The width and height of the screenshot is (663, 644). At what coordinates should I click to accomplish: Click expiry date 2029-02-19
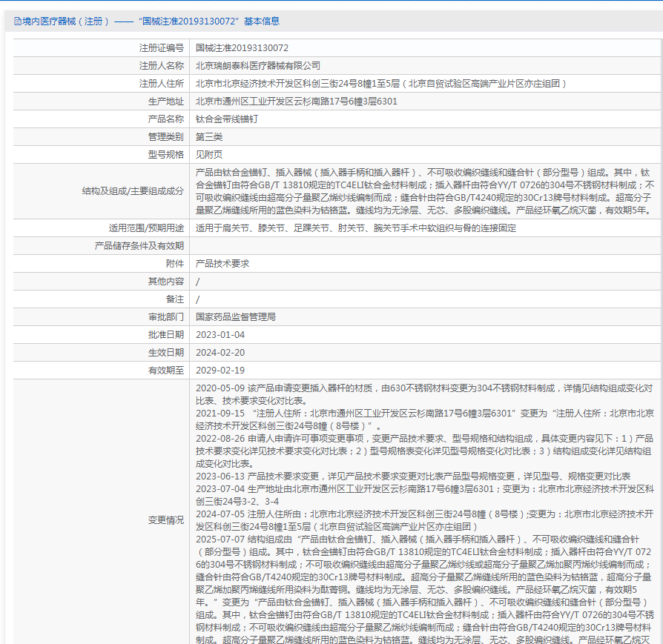pos(220,371)
